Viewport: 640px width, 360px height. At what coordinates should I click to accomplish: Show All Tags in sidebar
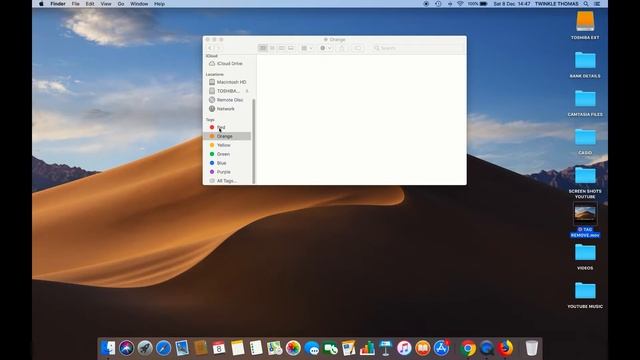click(x=228, y=181)
